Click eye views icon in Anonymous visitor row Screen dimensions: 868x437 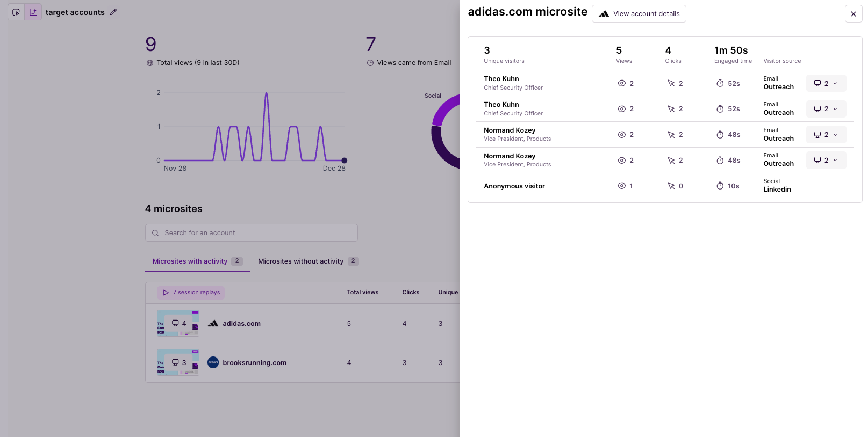click(x=621, y=186)
